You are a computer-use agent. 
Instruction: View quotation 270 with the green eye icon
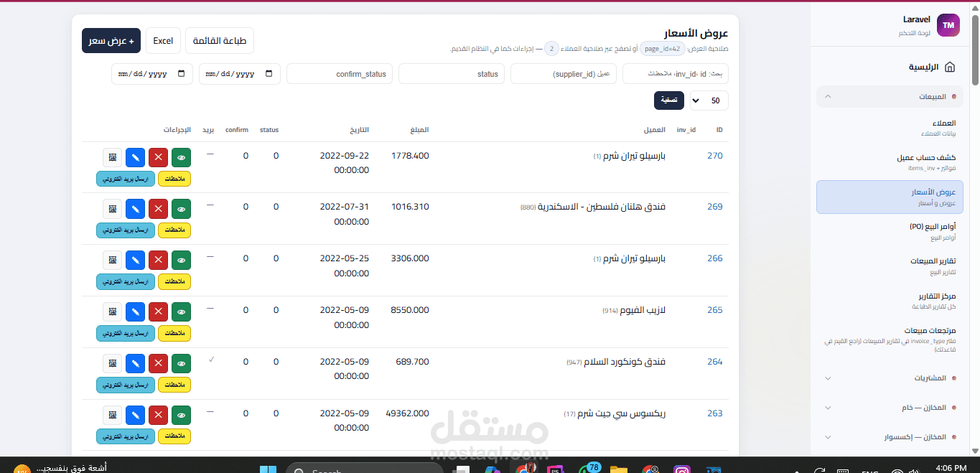pyautogui.click(x=182, y=158)
